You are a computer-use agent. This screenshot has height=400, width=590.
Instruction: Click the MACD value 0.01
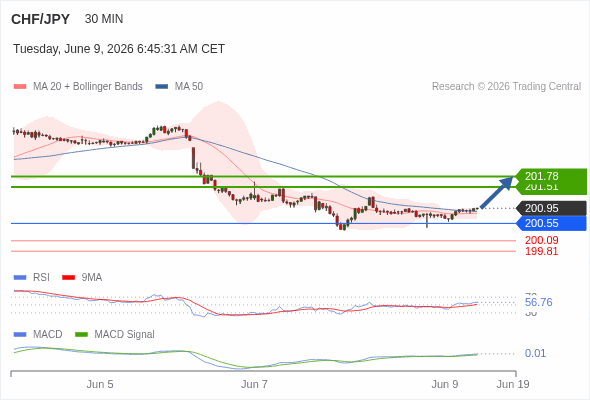coord(535,353)
